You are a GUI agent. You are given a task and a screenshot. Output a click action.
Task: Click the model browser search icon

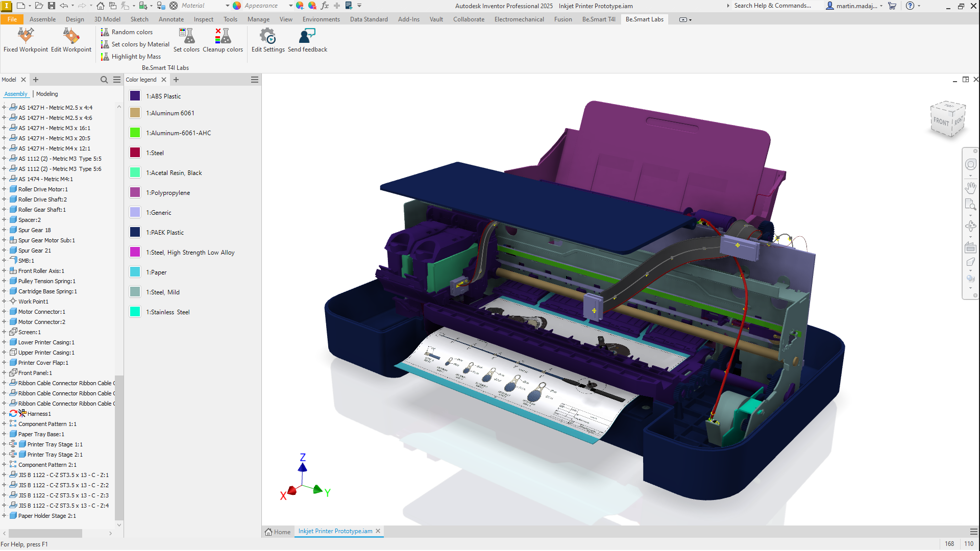coord(104,80)
